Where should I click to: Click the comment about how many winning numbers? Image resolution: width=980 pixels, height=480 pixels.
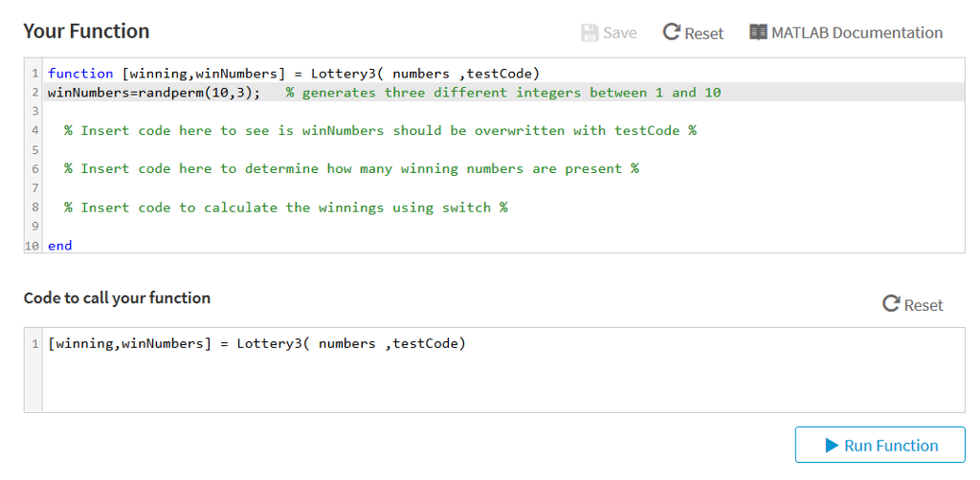pos(351,169)
